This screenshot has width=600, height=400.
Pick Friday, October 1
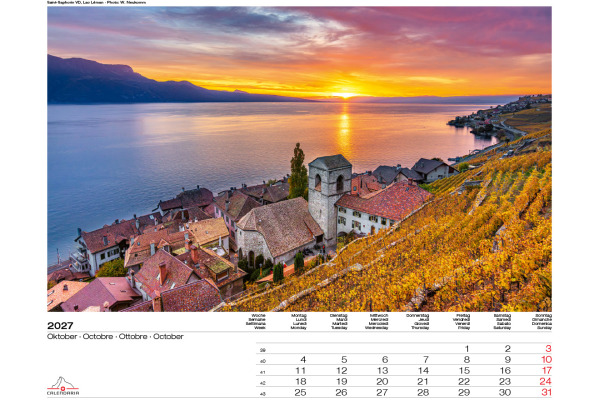(467, 349)
